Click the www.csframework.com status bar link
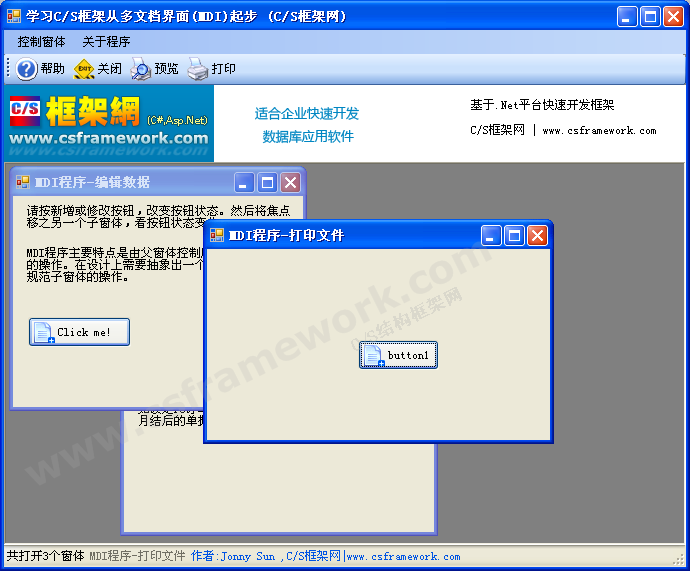The image size is (690, 571). 403,556
